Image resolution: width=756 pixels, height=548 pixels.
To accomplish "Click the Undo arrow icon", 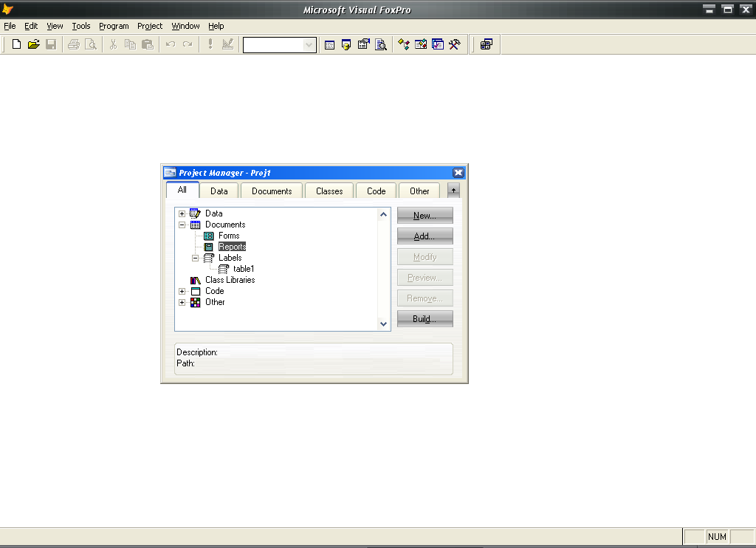I will pyautogui.click(x=171, y=44).
